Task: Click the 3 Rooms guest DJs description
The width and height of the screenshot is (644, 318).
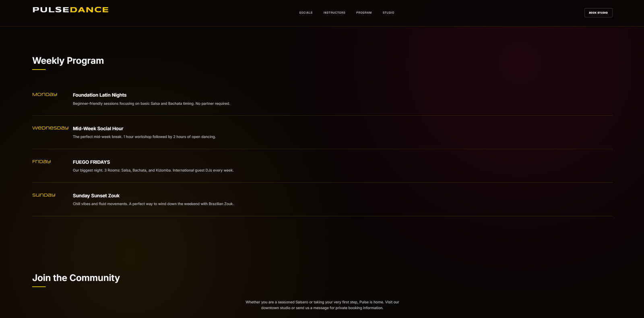Action: [153, 170]
